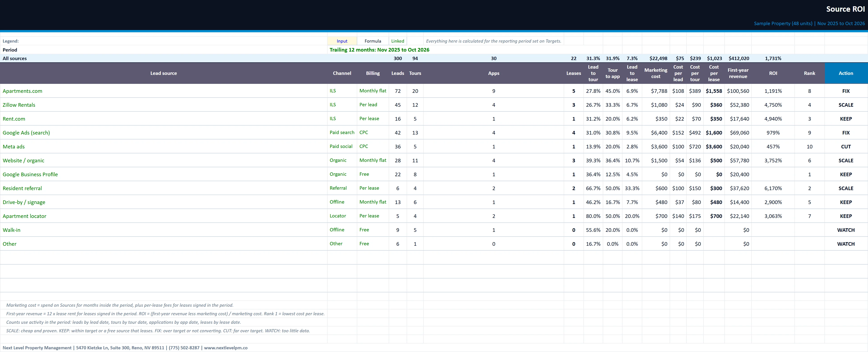This screenshot has height=352, width=868.
Task: Click the Rank column header
Action: [x=809, y=73]
